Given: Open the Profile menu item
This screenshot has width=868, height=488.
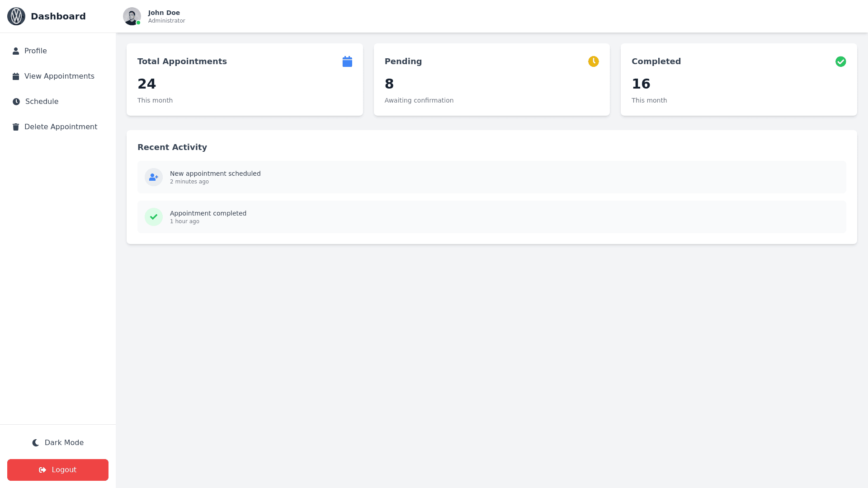Looking at the screenshot, I should 36,51.
